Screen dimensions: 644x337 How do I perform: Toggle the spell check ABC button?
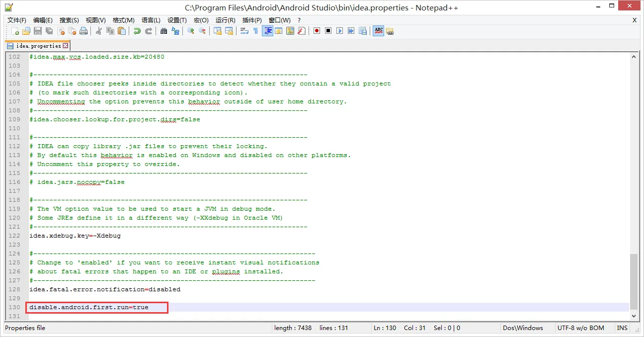[x=379, y=31]
